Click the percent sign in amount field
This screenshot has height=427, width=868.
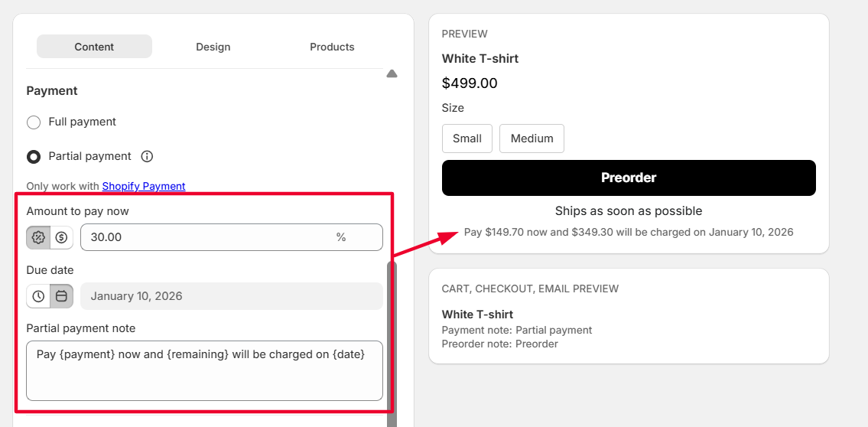(341, 237)
